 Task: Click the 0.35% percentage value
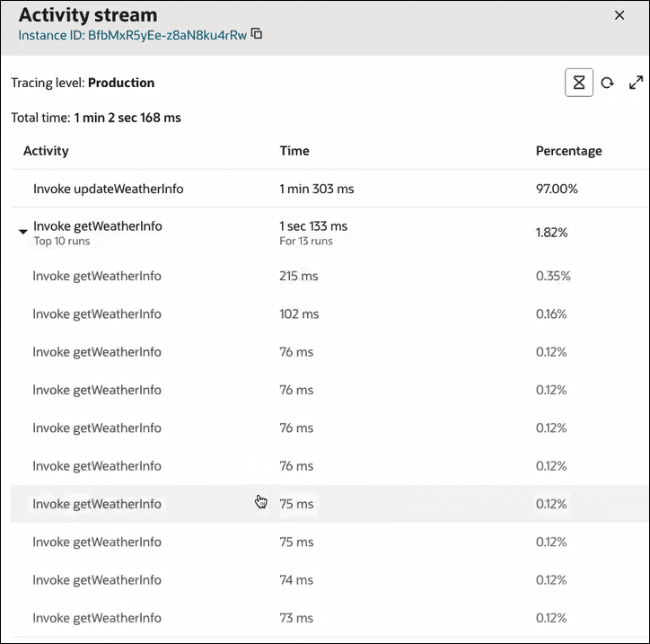point(553,276)
